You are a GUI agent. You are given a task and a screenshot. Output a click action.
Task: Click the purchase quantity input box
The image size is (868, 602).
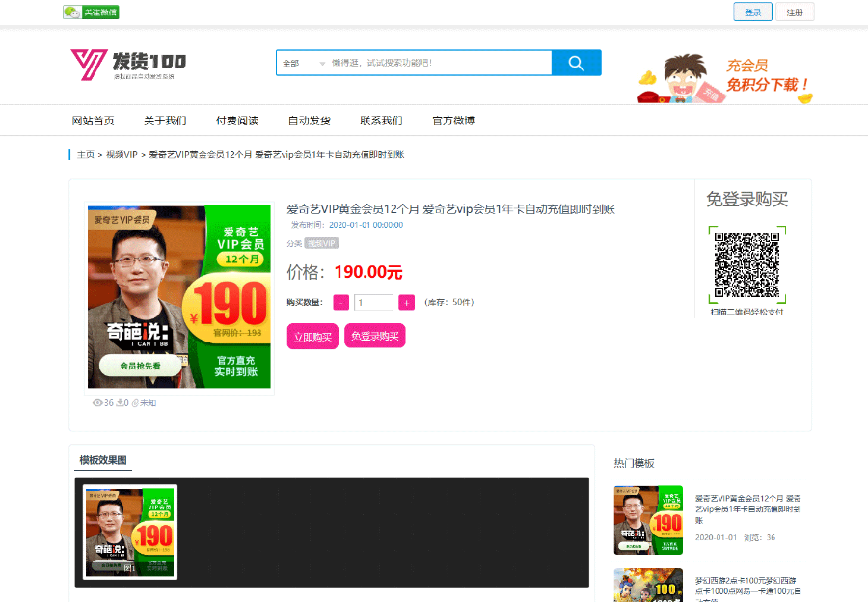coord(373,302)
